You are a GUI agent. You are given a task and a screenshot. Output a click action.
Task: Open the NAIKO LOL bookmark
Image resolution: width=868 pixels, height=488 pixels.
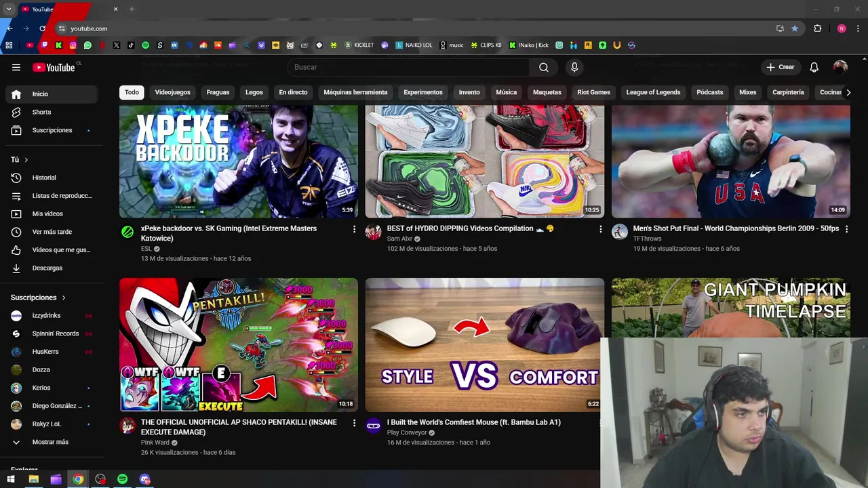(x=414, y=45)
